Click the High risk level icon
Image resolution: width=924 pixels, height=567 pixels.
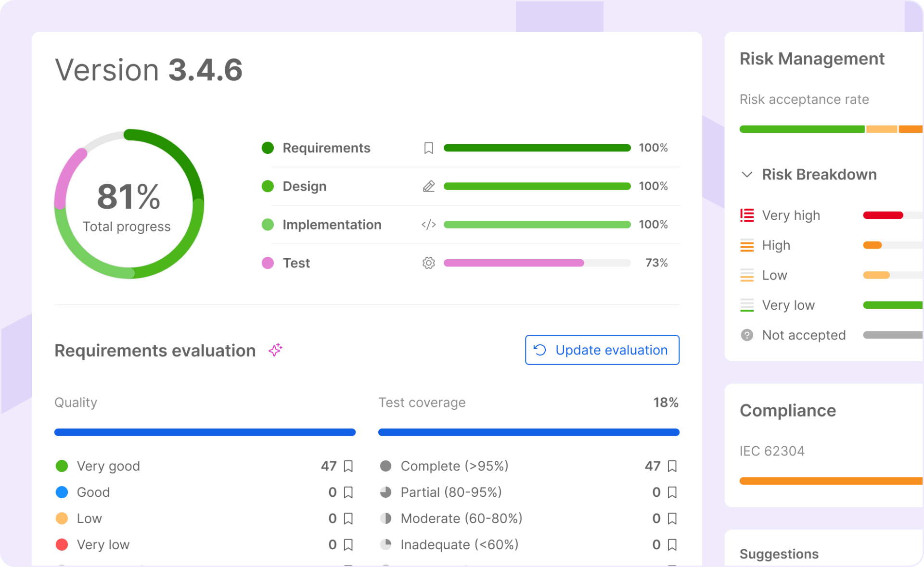point(746,246)
